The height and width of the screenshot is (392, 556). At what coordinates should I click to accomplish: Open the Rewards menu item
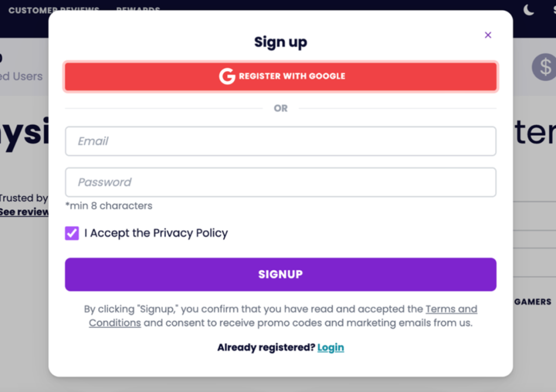coord(138,10)
